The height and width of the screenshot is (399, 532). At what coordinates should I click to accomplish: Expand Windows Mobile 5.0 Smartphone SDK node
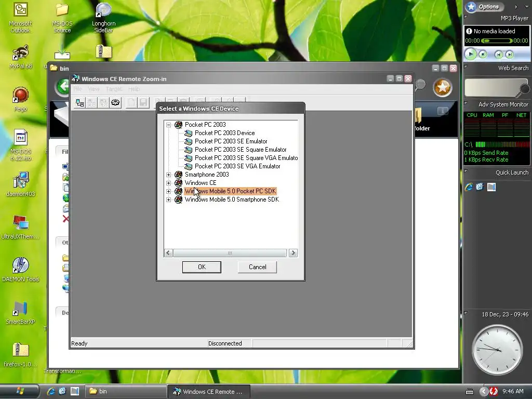click(169, 200)
